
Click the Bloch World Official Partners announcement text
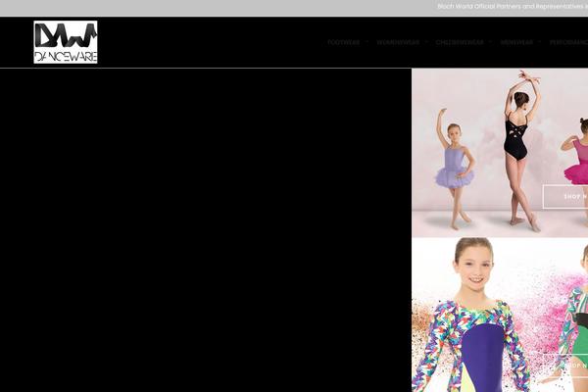[x=513, y=7]
